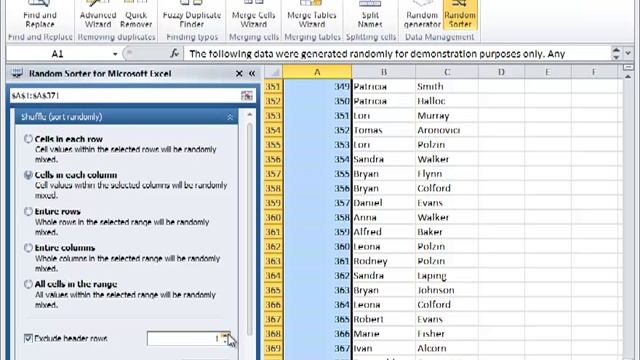Viewport: 640px width, 360px height.
Task: Click the cell containing 'Murray'
Action: pos(447,116)
